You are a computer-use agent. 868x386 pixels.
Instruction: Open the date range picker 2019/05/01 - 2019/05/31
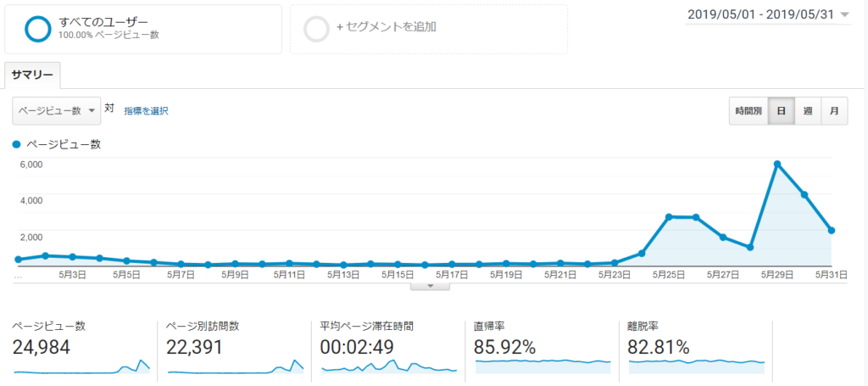coord(768,15)
